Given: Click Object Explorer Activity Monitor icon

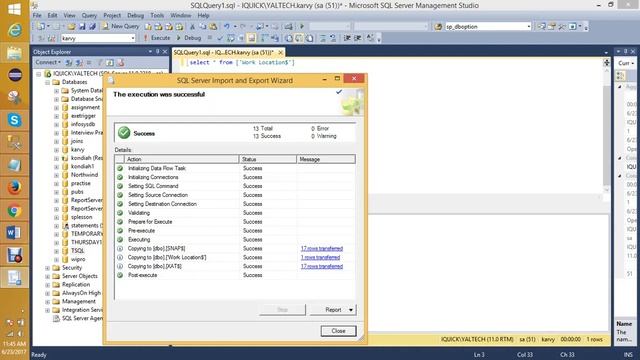Looking at the screenshot, I should pyautogui.click(x=120, y=63).
